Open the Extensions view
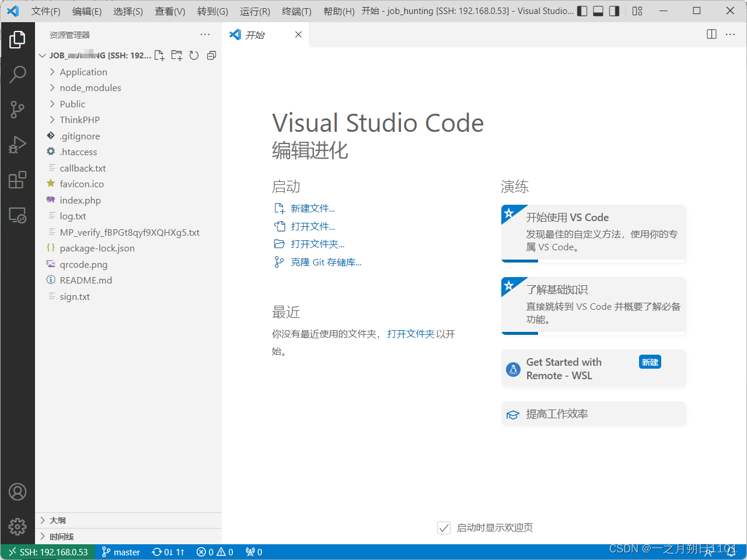 click(18, 180)
